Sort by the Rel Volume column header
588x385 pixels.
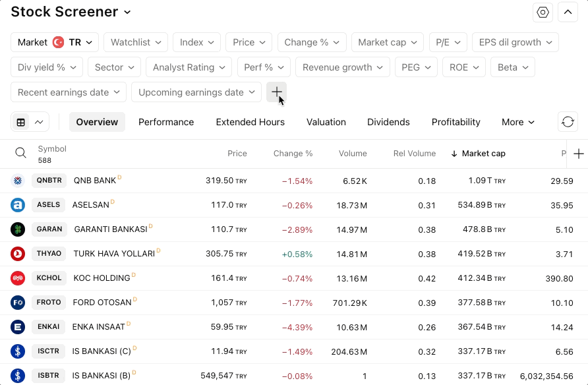pos(415,154)
